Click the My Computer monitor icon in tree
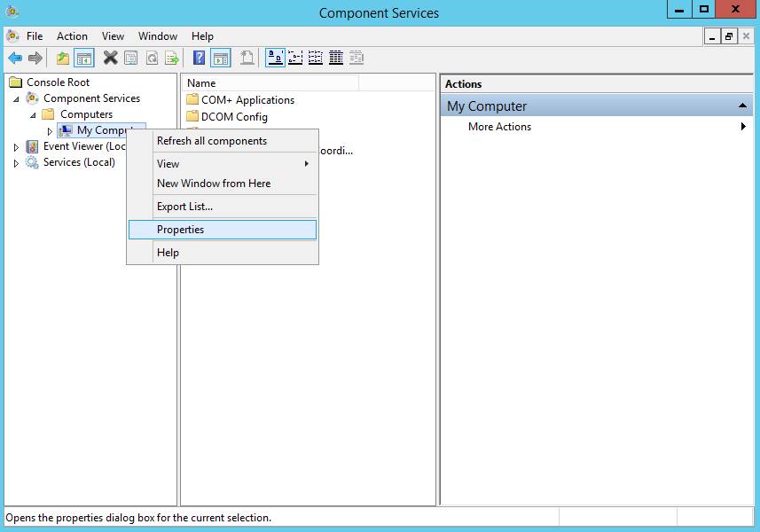760x532 pixels. pyautogui.click(x=66, y=130)
